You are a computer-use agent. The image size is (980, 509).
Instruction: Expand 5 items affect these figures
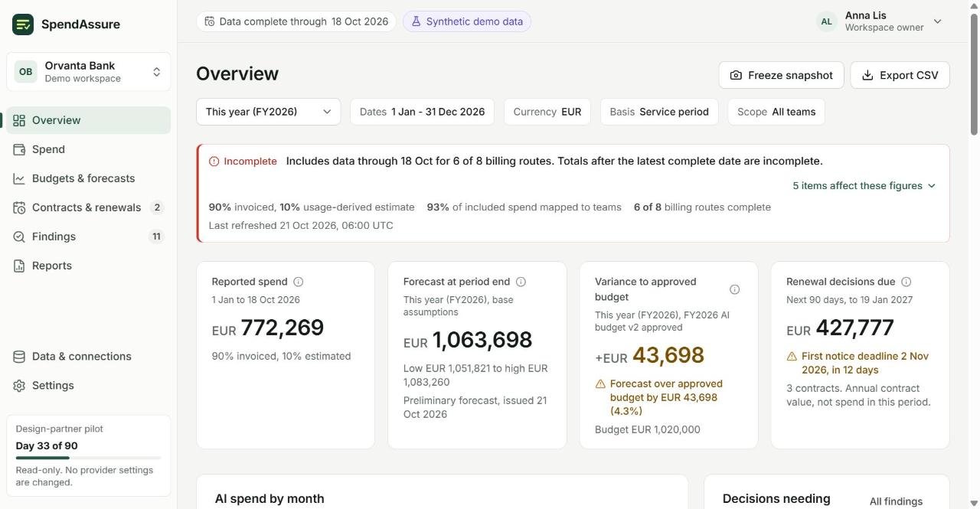pos(864,186)
